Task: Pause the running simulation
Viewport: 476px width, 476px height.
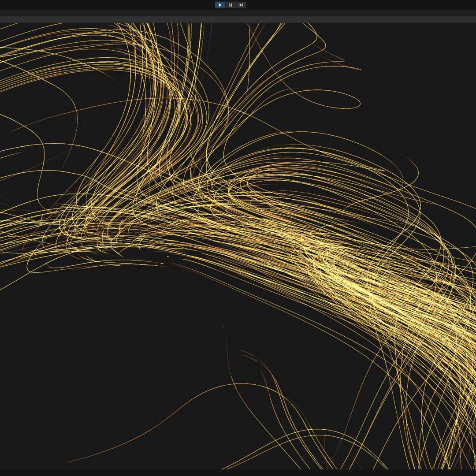Action: 231,5
